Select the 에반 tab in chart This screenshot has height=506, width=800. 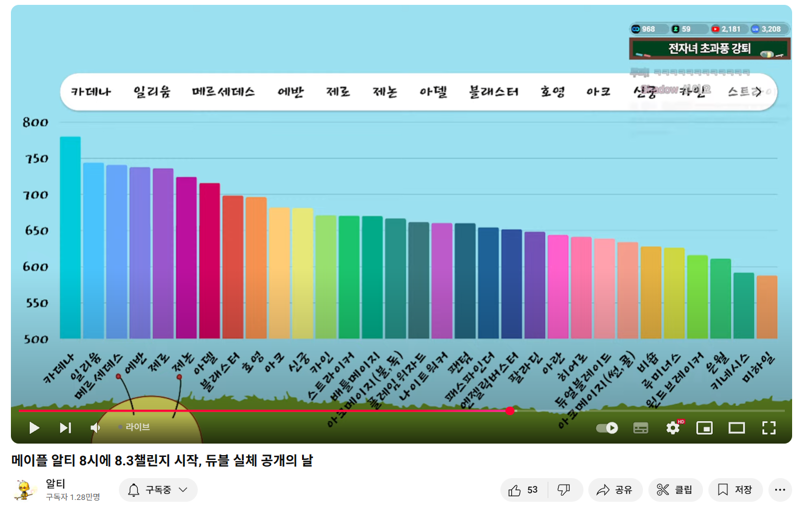(290, 92)
